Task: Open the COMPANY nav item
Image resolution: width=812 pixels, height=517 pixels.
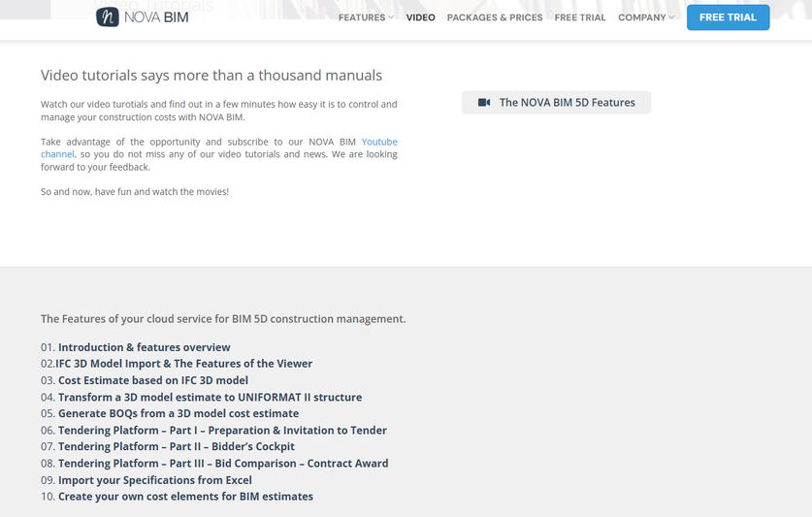Action: (x=642, y=17)
